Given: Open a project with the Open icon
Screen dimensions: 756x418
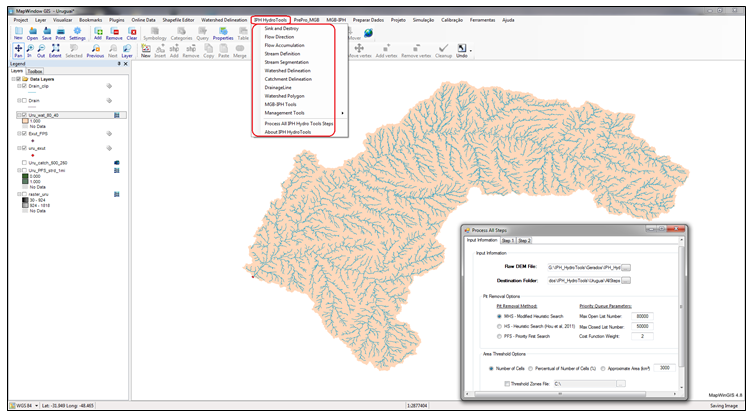Looking at the screenshot, I should [32, 33].
